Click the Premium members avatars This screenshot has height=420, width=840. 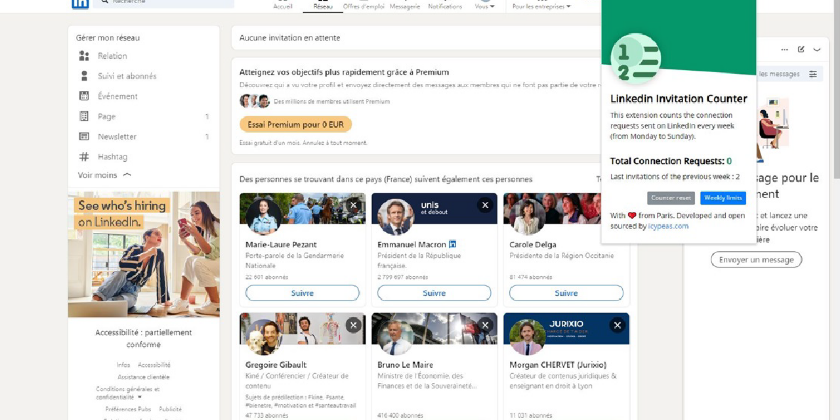click(254, 101)
